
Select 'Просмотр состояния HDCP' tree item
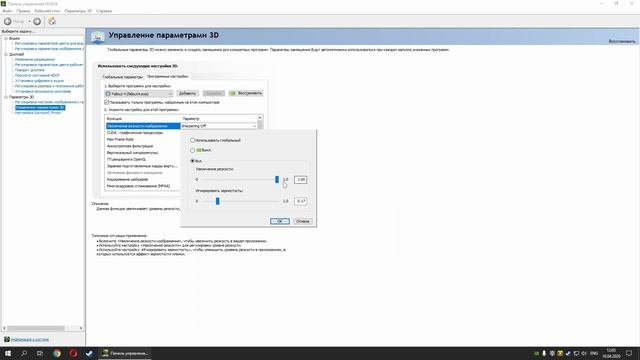click(37, 76)
